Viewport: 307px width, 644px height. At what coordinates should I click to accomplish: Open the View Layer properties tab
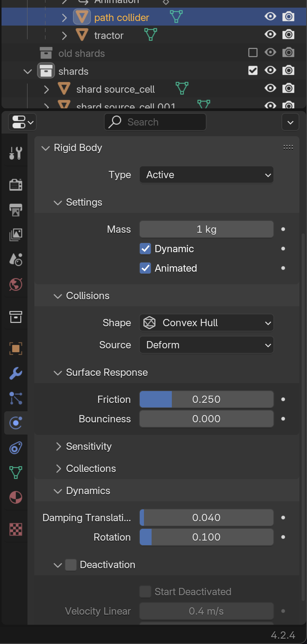pos(16,235)
